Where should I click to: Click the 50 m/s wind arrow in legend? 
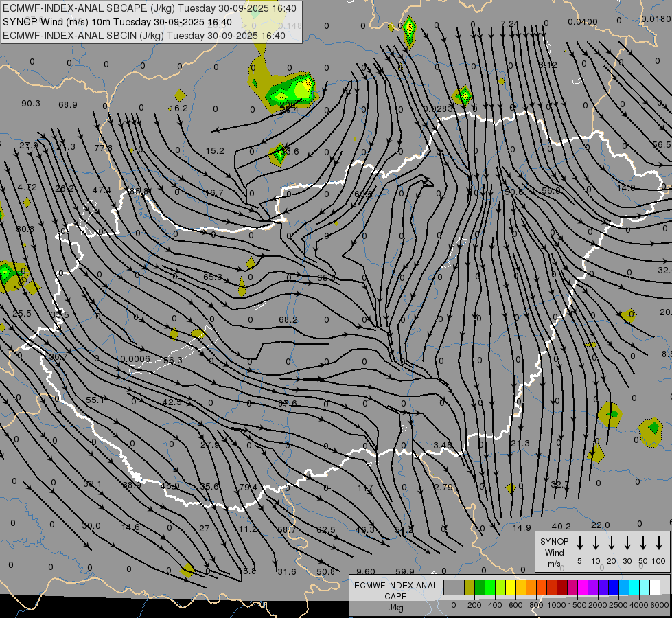click(x=643, y=543)
